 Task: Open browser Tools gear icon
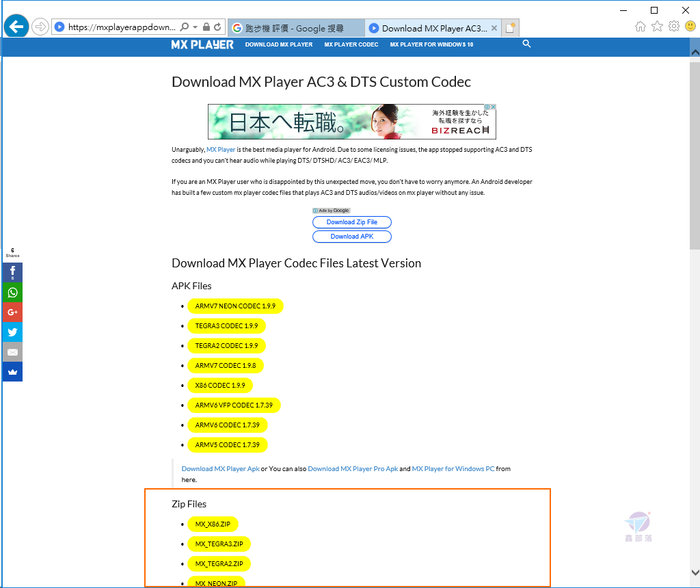(674, 27)
